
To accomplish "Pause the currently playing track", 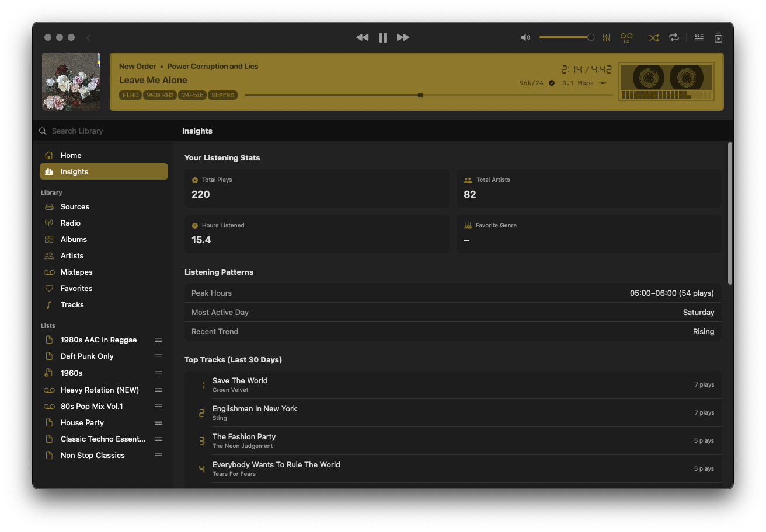I will point(383,37).
